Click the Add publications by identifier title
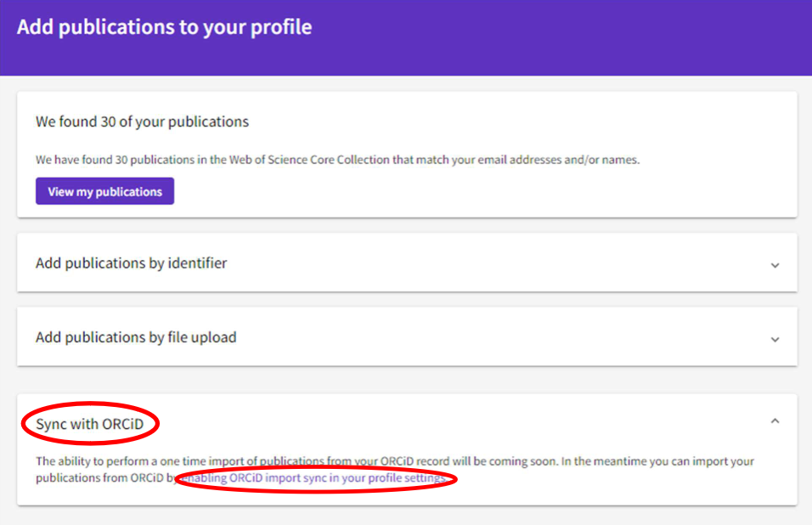This screenshot has width=812, height=525. coord(131,263)
